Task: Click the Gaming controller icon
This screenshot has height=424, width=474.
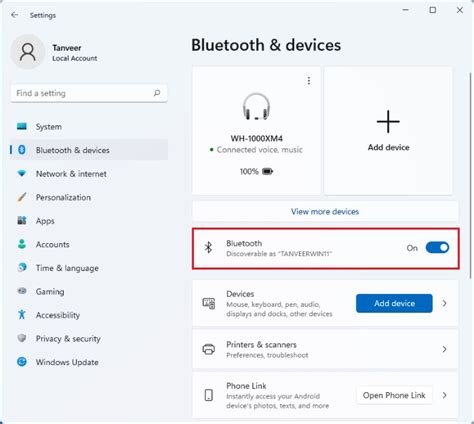Action: 22,291
